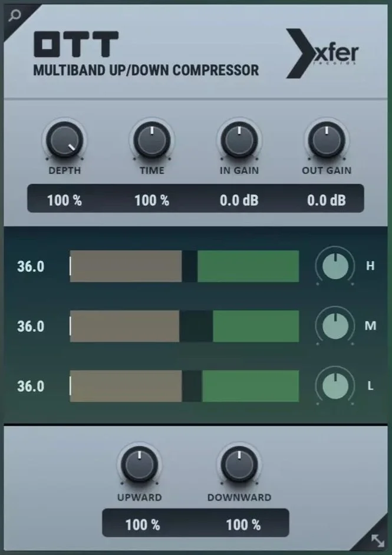Click the M band label

point(370,326)
